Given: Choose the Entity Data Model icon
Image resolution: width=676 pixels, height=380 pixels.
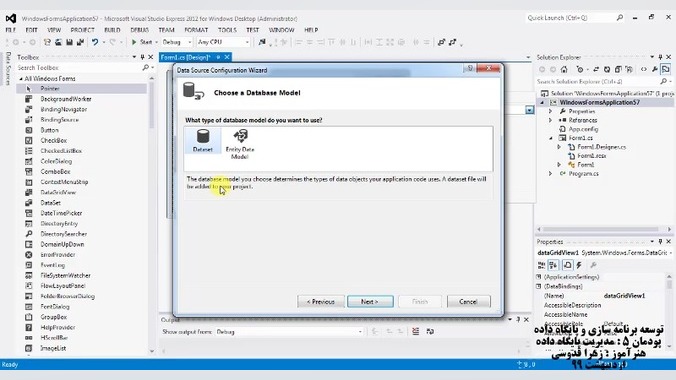Looking at the screenshot, I should tap(240, 144).
